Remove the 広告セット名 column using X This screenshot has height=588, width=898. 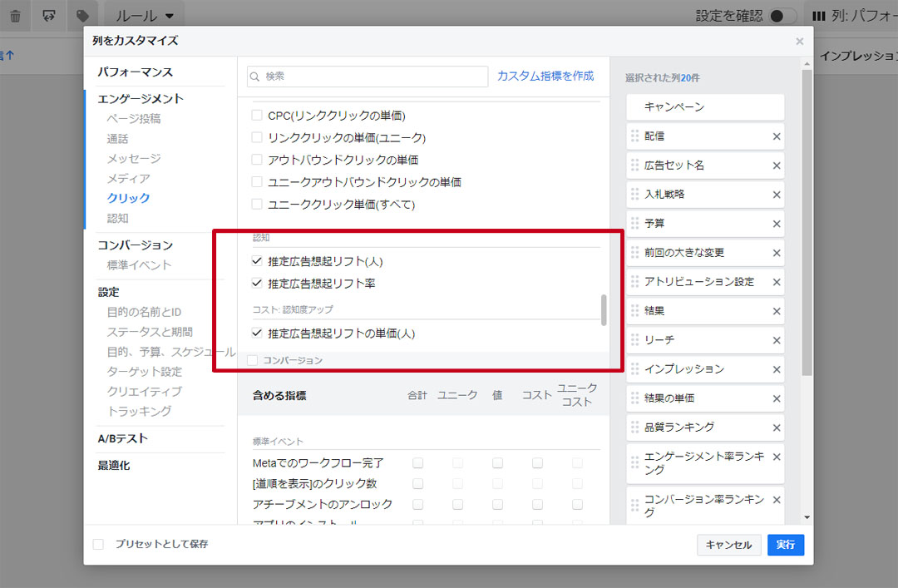777,166
